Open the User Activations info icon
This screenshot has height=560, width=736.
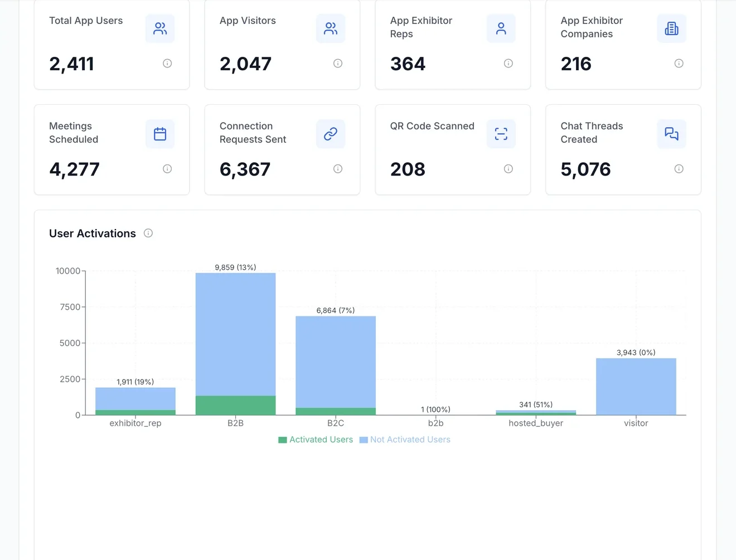[148, 233]
